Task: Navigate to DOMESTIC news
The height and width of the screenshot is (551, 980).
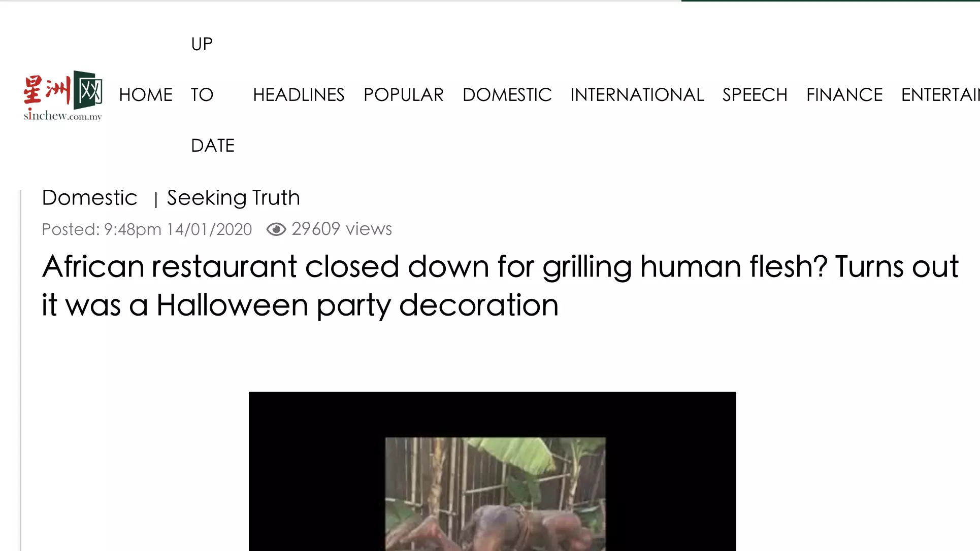Action: pos(507,95)
